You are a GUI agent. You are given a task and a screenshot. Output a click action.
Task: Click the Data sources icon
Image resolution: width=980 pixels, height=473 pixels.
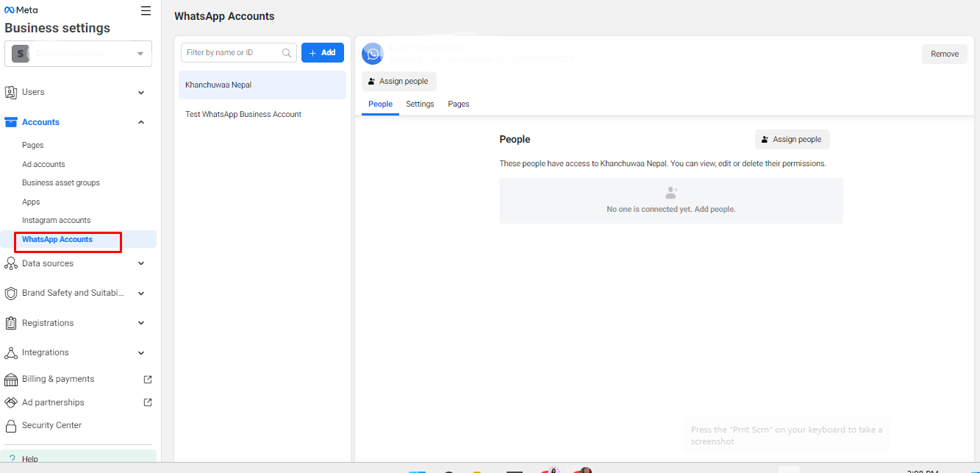pos(11,263)
